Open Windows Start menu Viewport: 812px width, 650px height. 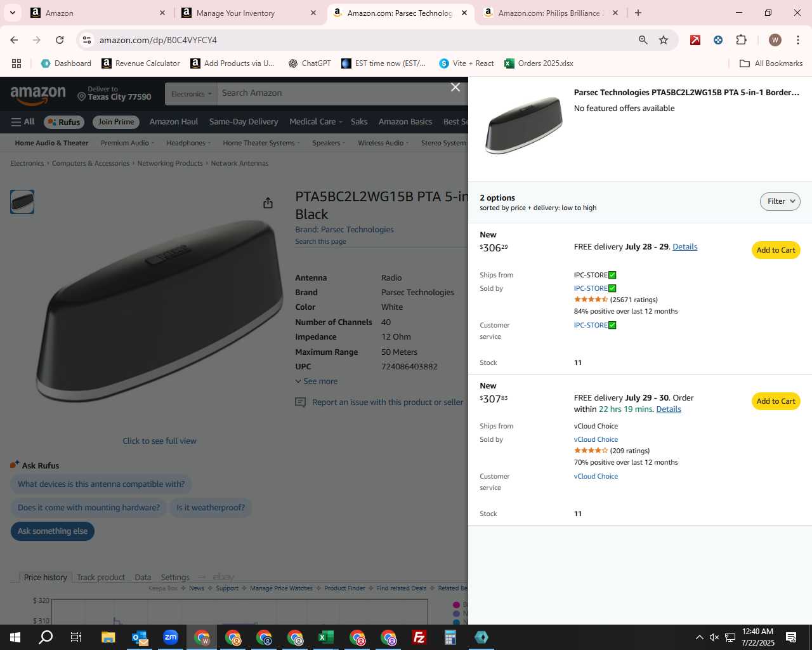pos(15,637)
